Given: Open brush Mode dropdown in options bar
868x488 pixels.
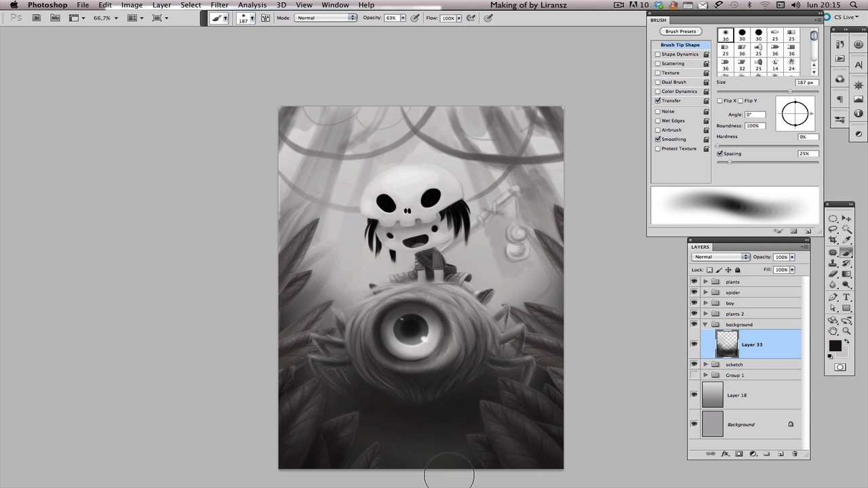Looking at the screenshot, I should tap(325, 18).
